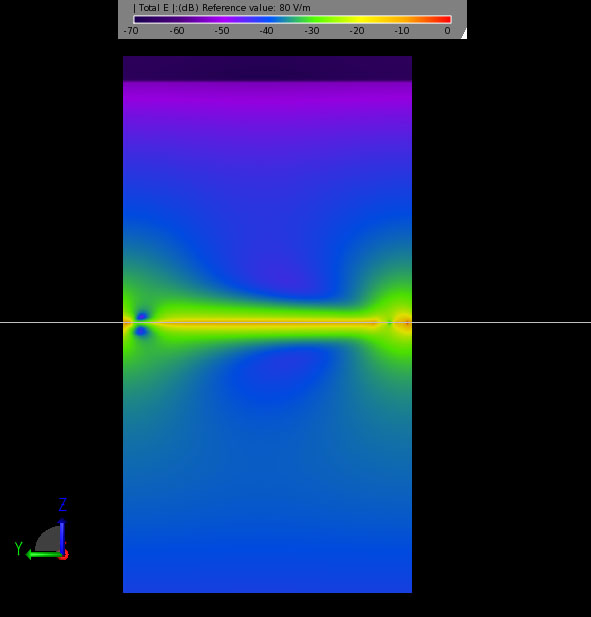This screenshot has height=617, width=591.
Task: Click the -10 label on the scale
Action: pyautogui.click(x=402, y=31)
